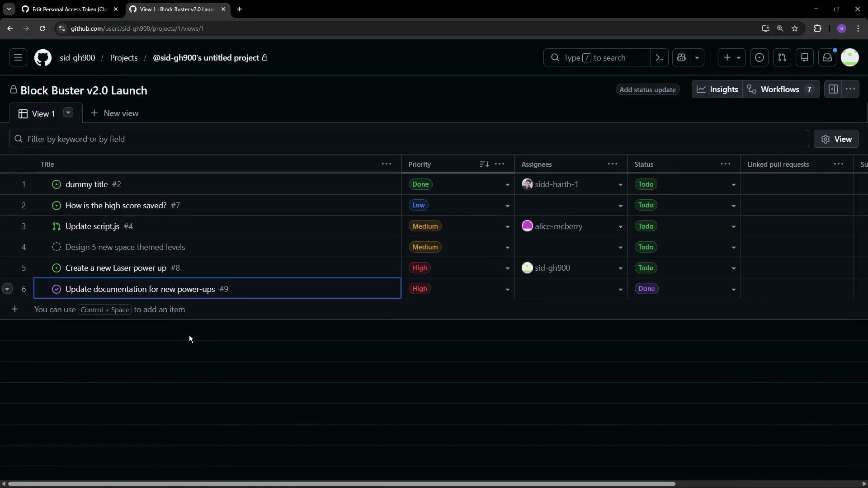Viewport: 868px width, 488px height.
Task: Open Projects breadcrumb link
Action: [124, 58]
